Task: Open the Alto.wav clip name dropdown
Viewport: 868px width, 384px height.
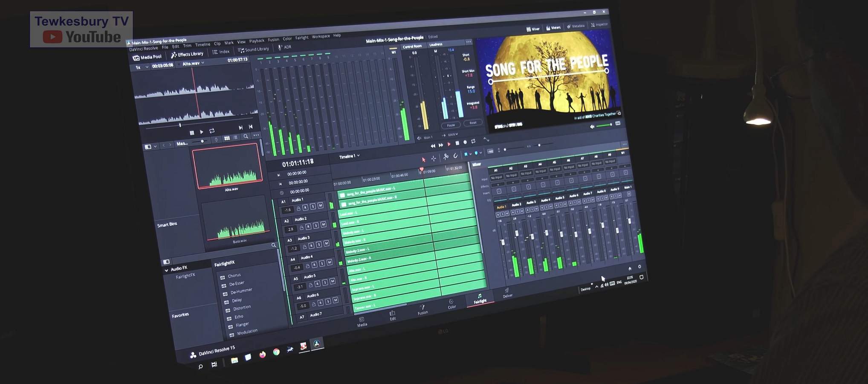Action: (x=193, y=64)
